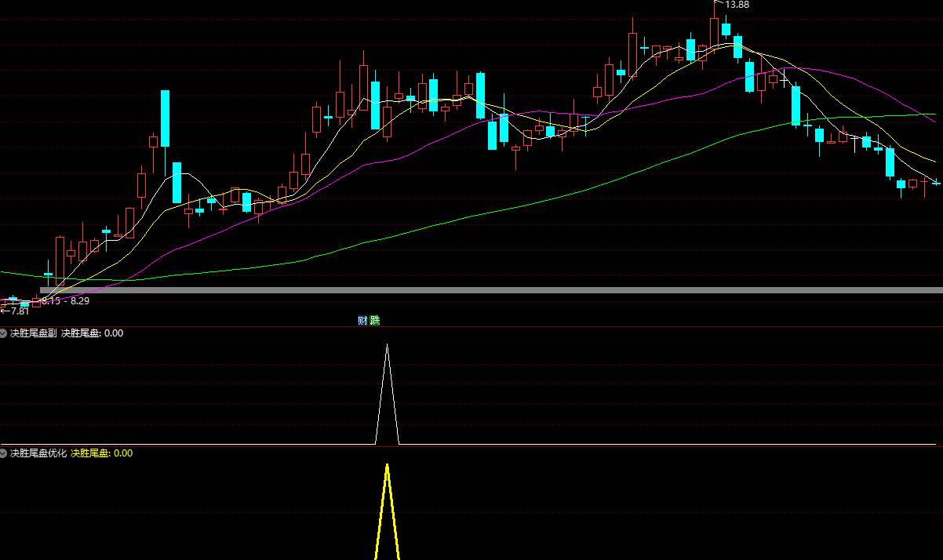Click the 13.88 high price label
The height and width of the screenshot is (560, 943).
(x=737, y=5)
